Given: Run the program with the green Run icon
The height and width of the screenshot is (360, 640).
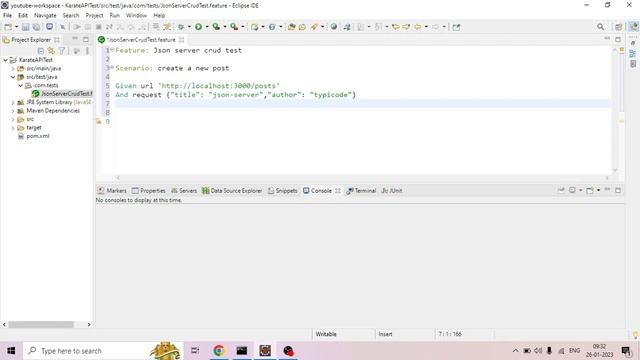Looking at the screenshot, I should [x=198, y=27].
